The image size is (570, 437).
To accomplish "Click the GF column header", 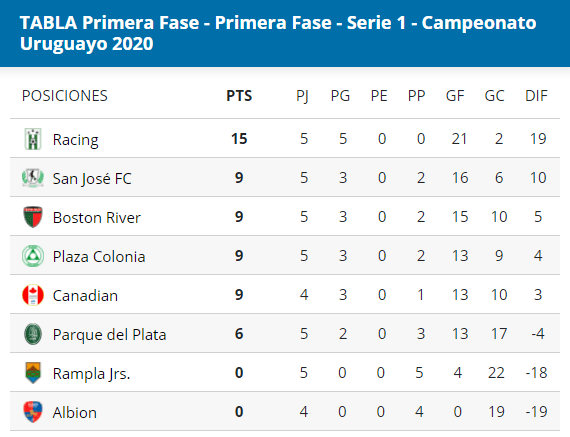I will point(455,96).
